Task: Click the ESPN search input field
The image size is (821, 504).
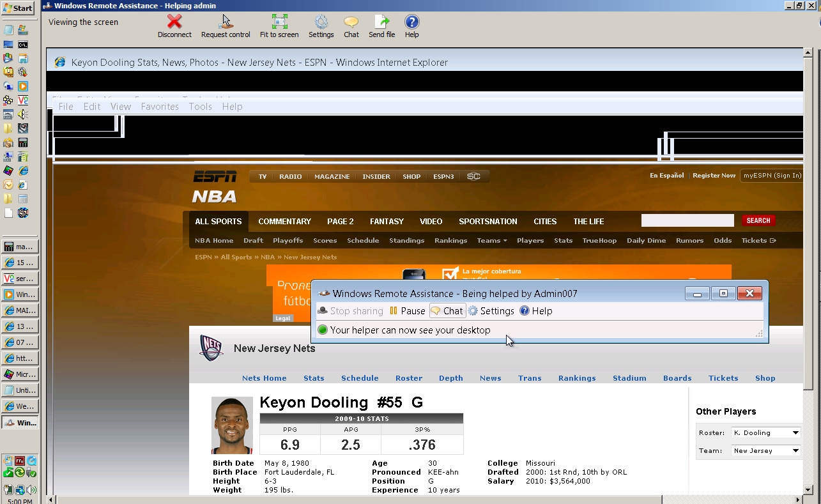Action: click(687, 220)
